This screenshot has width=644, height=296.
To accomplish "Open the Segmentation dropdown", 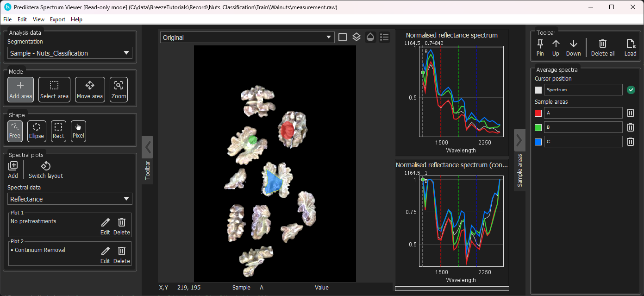I will click(x=69, y=53).
